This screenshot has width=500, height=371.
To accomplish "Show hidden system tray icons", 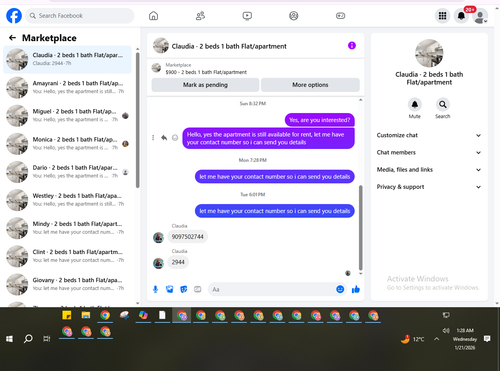I will coord(437,339).
